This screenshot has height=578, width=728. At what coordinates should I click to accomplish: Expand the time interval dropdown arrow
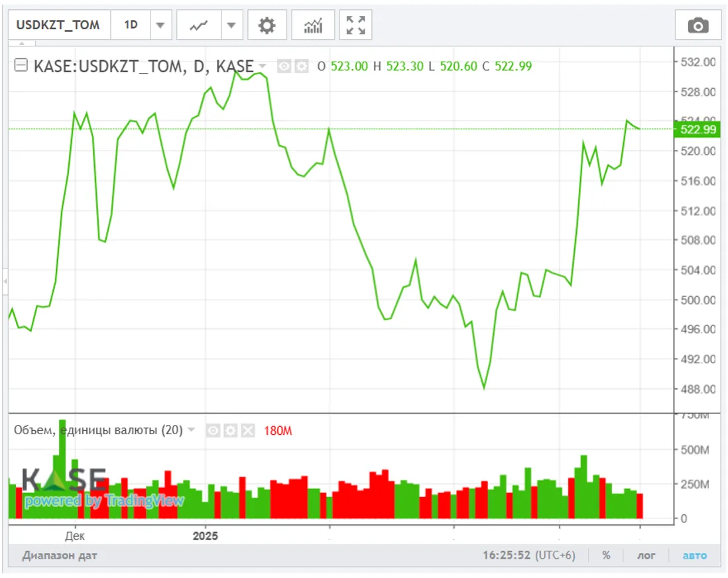160,26
